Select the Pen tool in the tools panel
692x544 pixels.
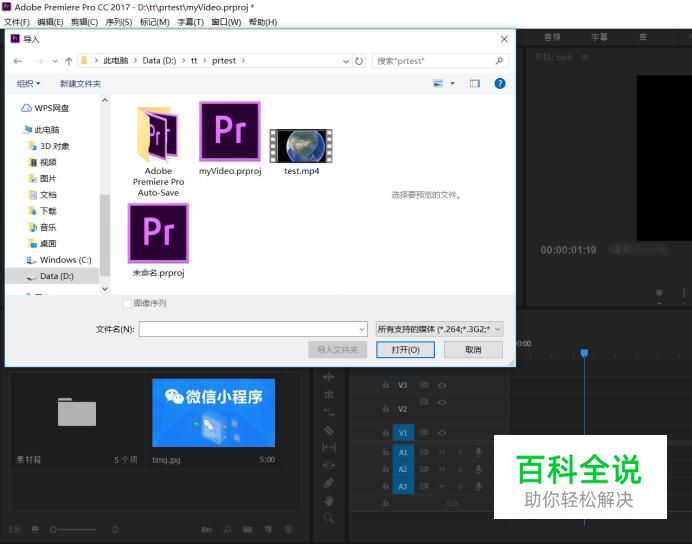pyautogui.click(x=329, y=483)
